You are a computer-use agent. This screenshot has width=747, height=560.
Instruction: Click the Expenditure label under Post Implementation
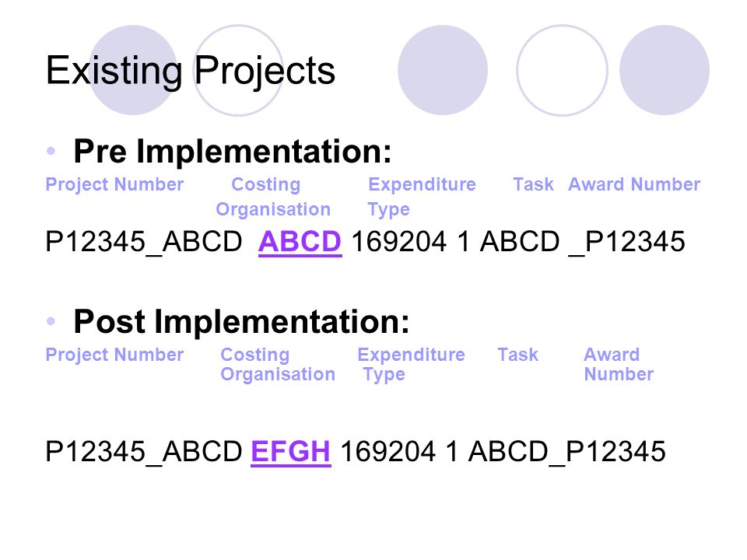click(x=411, y=355)
